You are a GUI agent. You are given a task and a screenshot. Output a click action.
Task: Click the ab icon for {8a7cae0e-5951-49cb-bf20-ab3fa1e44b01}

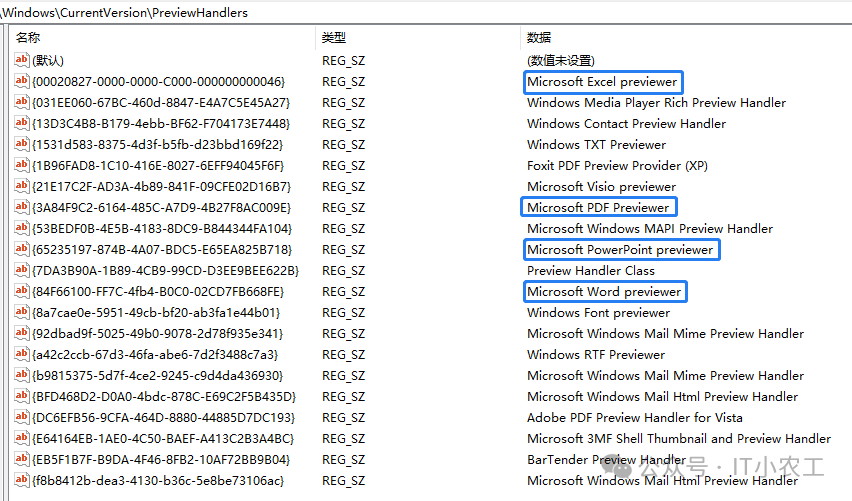click(22, 312)
